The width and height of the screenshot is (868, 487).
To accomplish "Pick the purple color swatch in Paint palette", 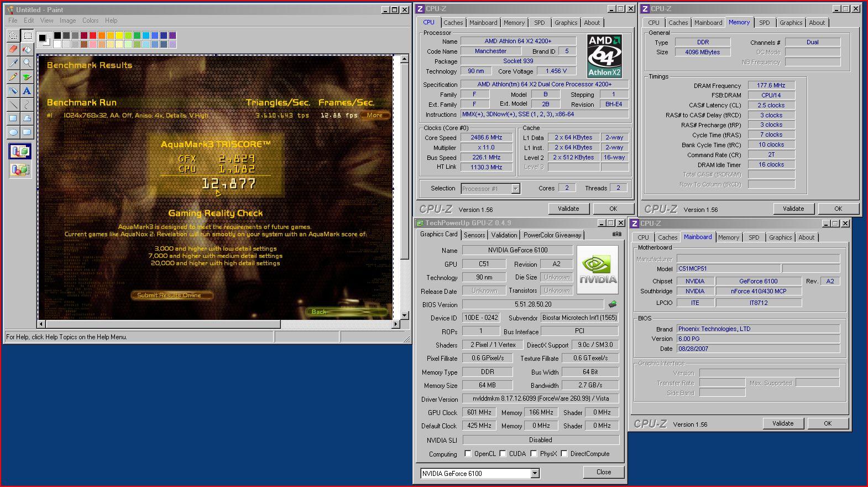I will [x=172, y=35].
